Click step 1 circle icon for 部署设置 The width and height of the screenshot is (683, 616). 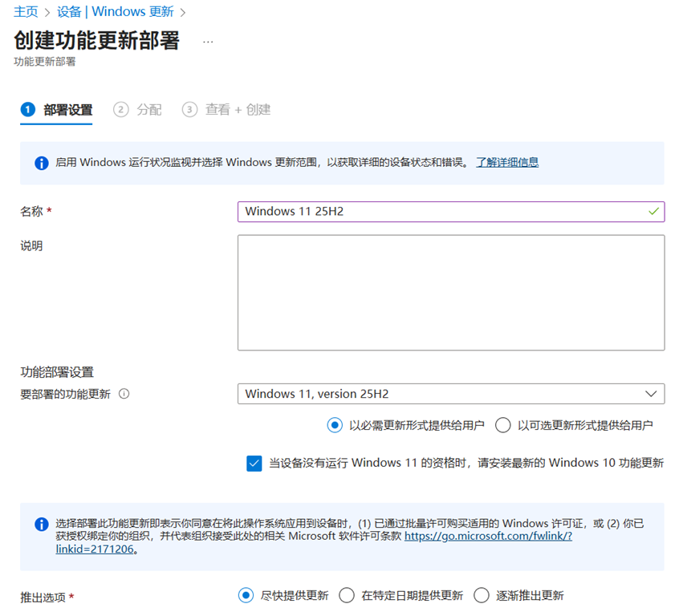click(28, 110)
